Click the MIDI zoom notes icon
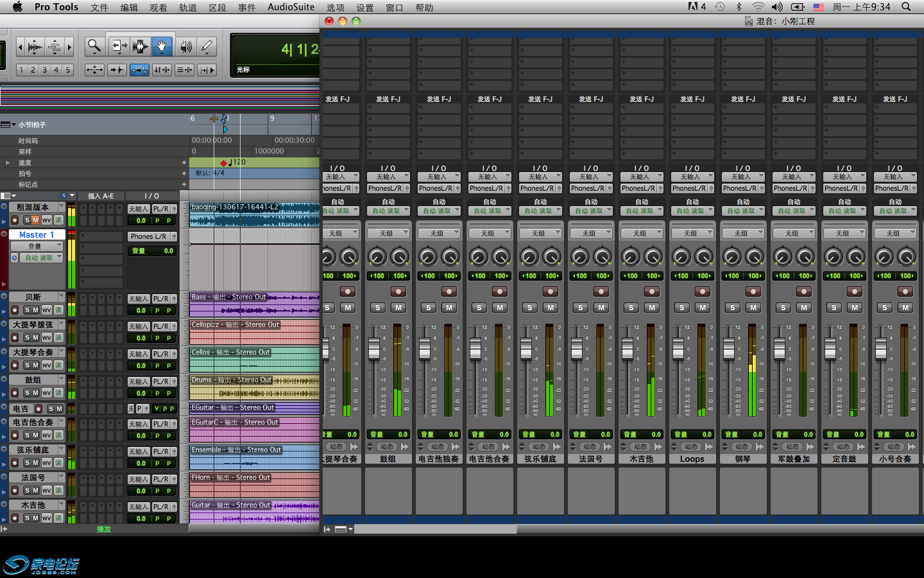The height and width of the screenshot is (578, 924). 55,46
